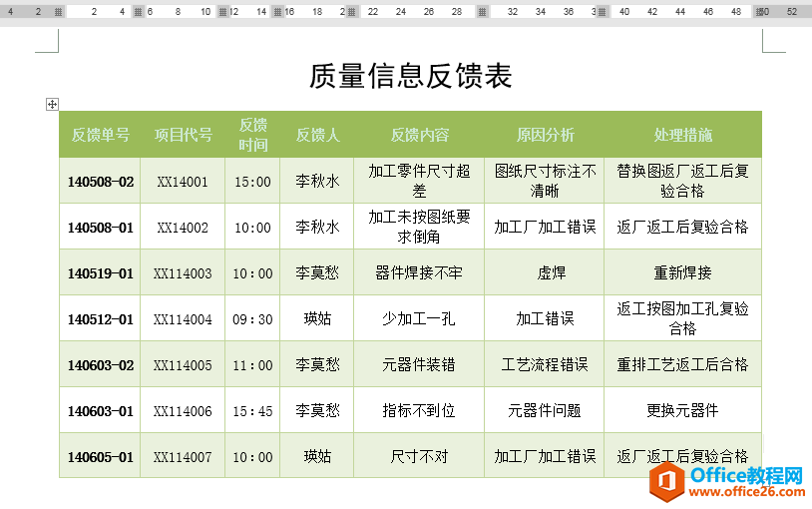Click the ruler column marker near 30

[x=482, y=11]
